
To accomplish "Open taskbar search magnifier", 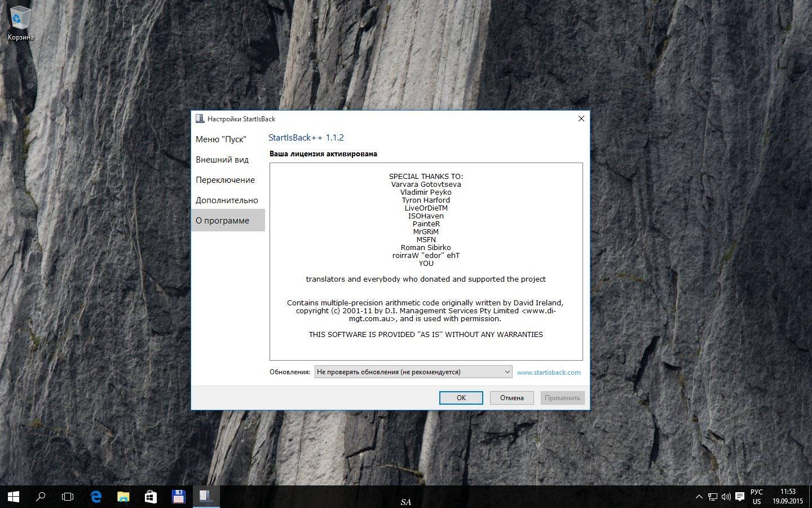I will pyautogui.click(x=41, y=497).
